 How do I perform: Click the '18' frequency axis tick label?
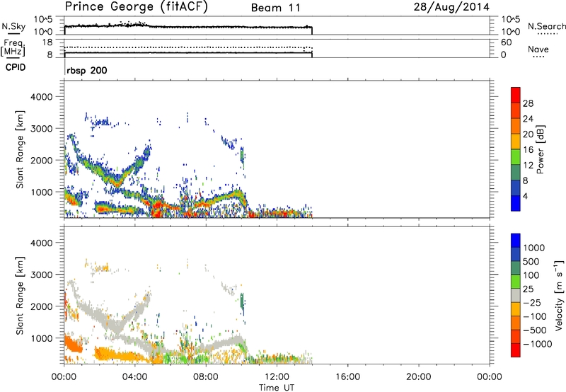(x=47, y=42)
